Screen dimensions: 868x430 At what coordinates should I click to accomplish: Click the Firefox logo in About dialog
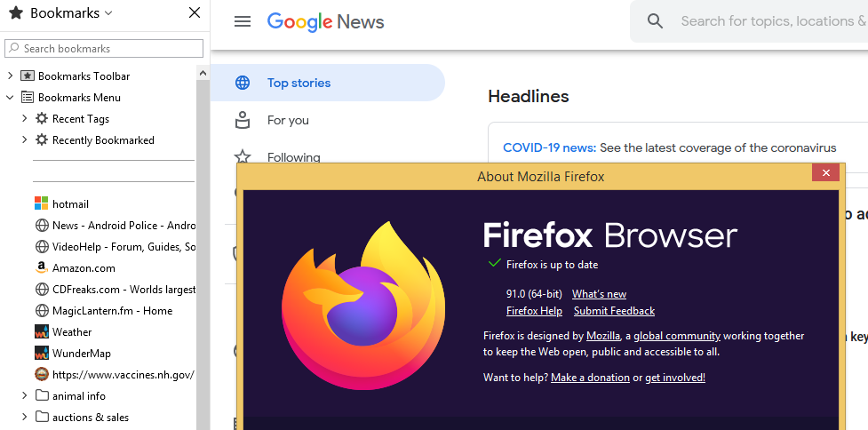[x=363, y=305]
